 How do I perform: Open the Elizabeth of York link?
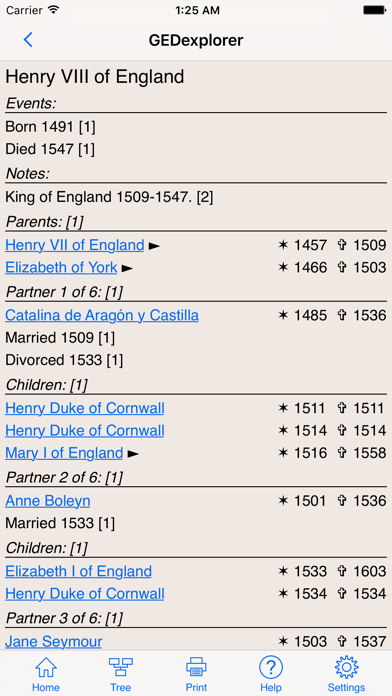pyautogui.click(x=61, y=268)
